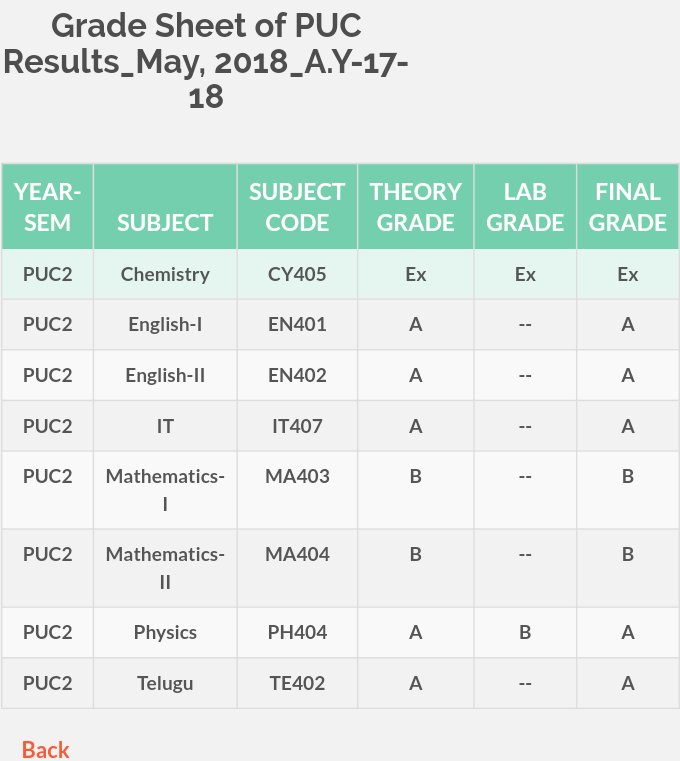The image size is (680, 761).
Task: Click the IT407 subject code
Action: (297, 427)
